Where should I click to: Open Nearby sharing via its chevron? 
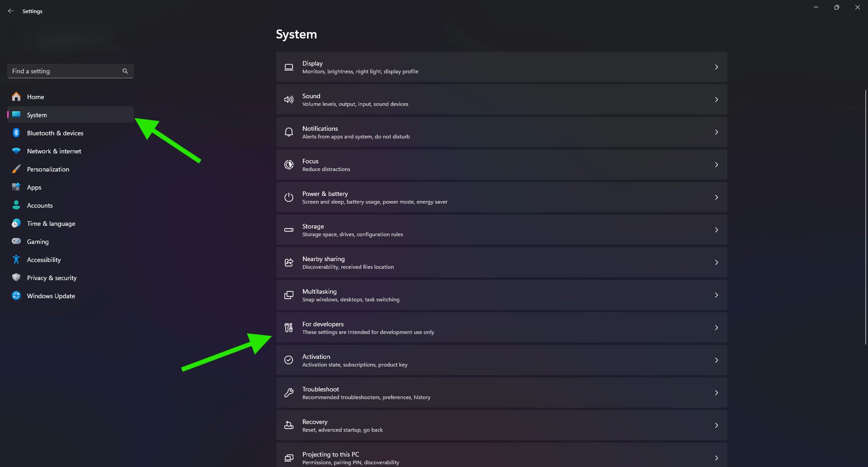(x=717, y=262)
